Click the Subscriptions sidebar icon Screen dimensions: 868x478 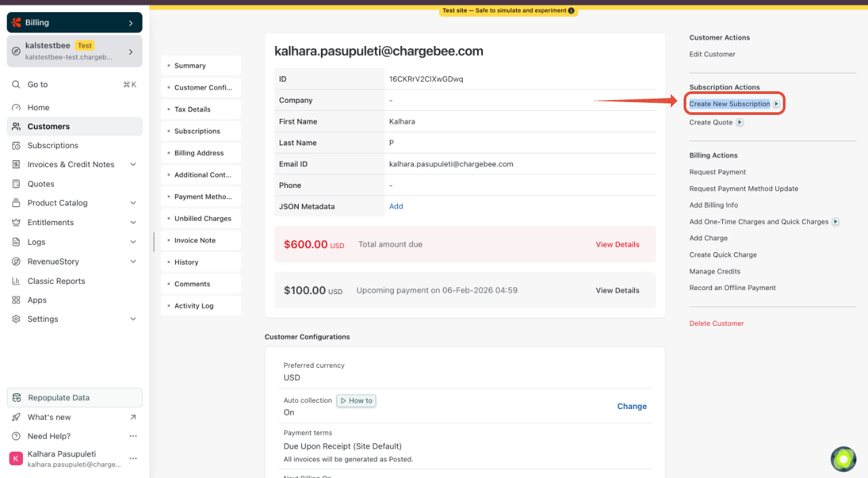(16, 145)
